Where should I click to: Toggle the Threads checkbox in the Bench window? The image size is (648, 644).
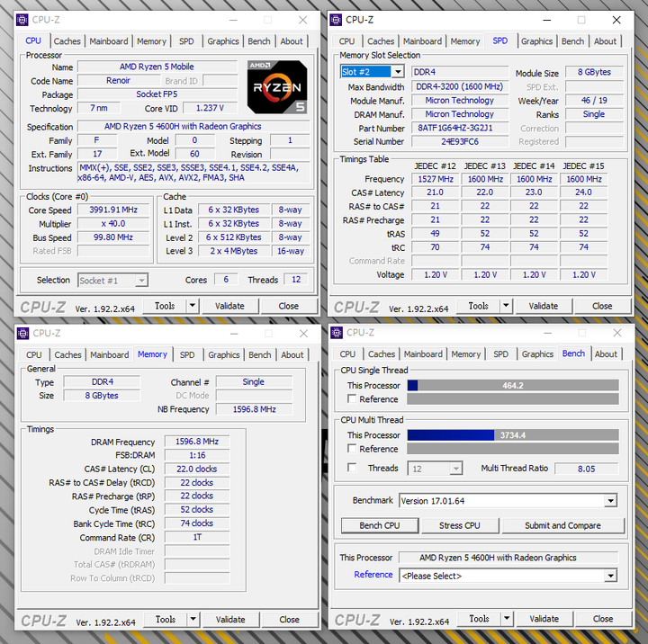coord(352,468)
